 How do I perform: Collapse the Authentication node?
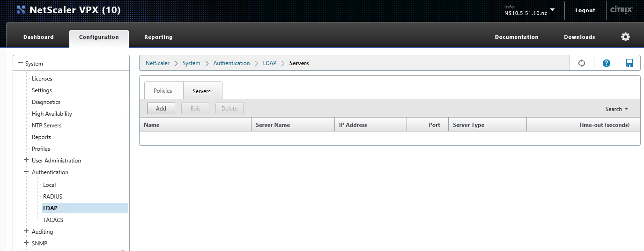[x=26, y=172]
